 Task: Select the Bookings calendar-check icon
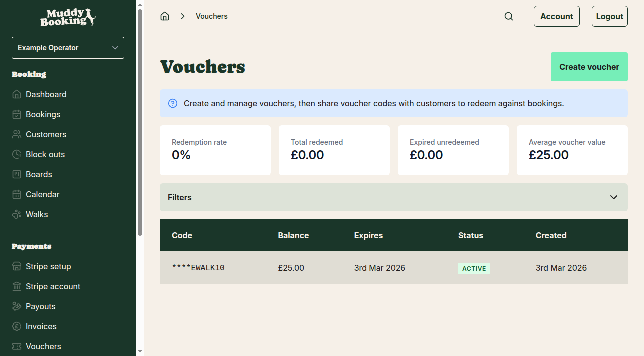click(16, 114)
